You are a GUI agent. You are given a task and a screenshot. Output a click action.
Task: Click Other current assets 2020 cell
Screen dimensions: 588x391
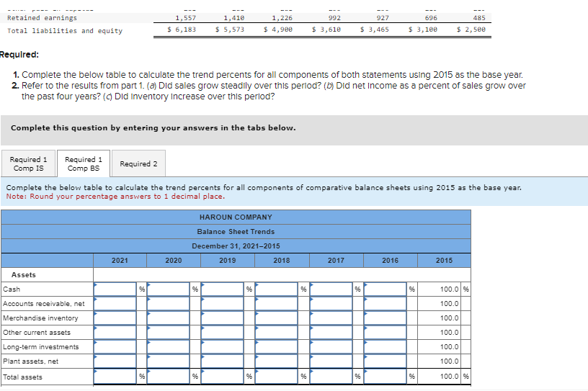[x=169, y=333]
